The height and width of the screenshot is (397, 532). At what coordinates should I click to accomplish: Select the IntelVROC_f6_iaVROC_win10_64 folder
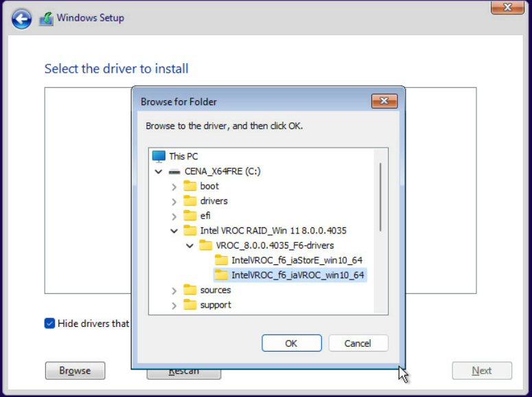[x=297, y=275]
